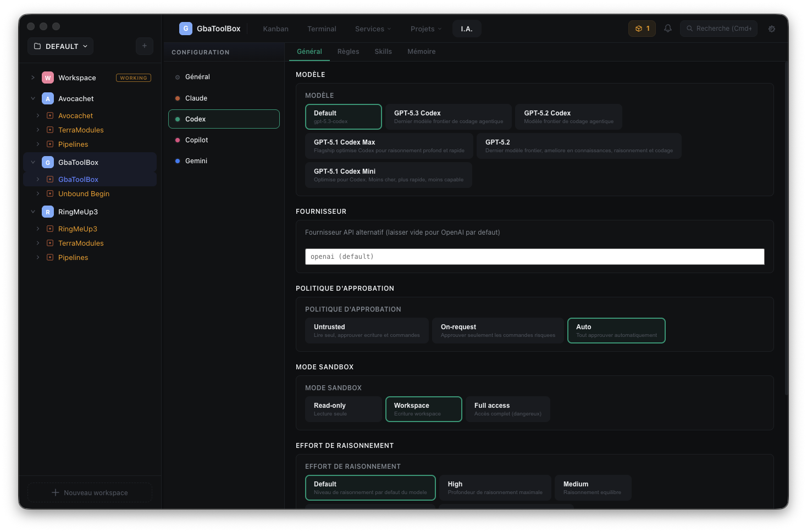Select the Default gpt-5.3-codex model
807x532 pixels.
point(344,117)
